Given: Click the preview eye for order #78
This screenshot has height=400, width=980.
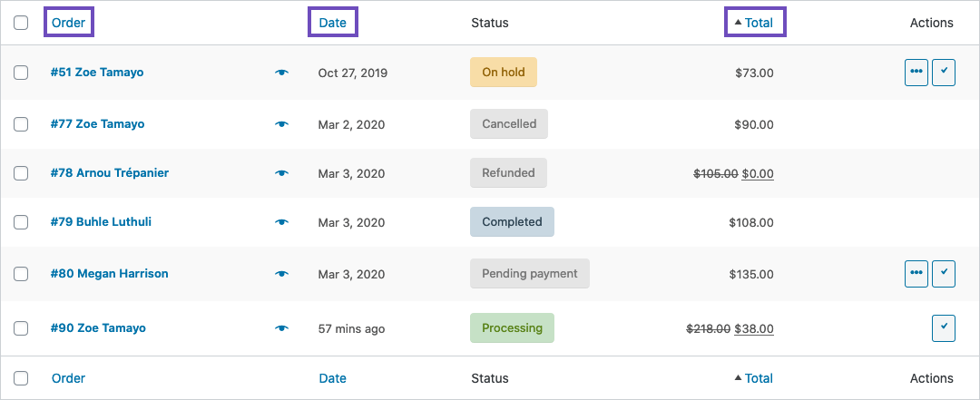Looking at the screenshot, I should coord(281,172).
